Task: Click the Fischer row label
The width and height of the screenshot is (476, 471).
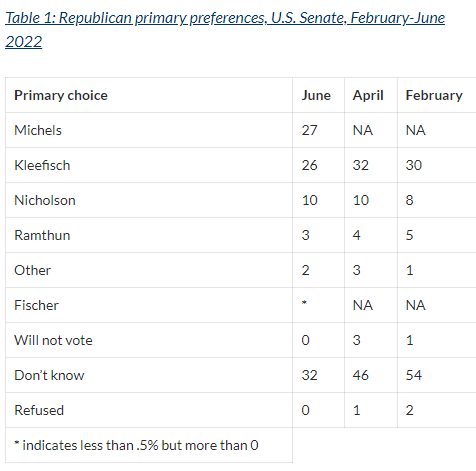Action: (36, 305)
